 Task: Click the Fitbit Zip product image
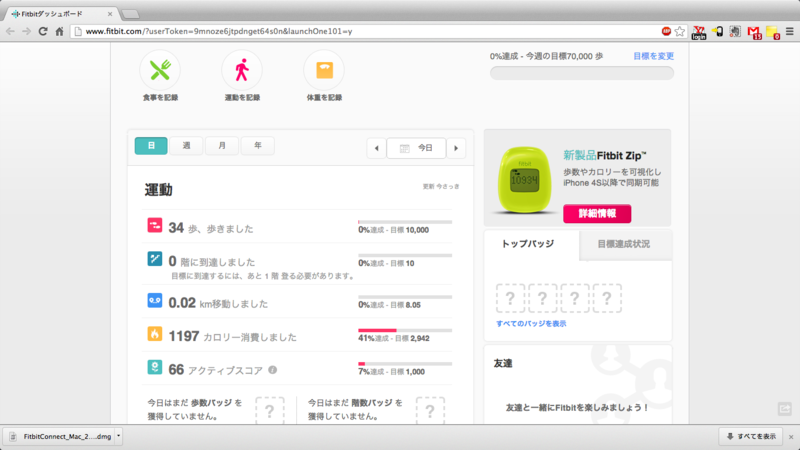point(524,180)
